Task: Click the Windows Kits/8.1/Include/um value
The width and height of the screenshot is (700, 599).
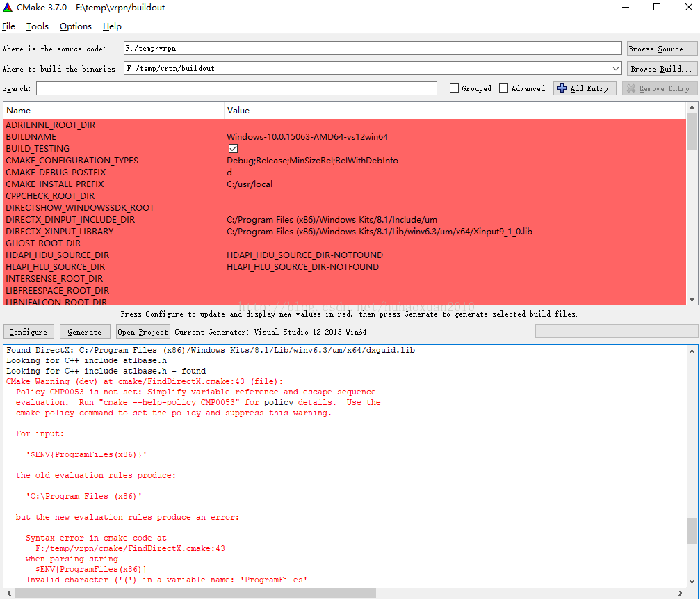Action: (332, 220)
